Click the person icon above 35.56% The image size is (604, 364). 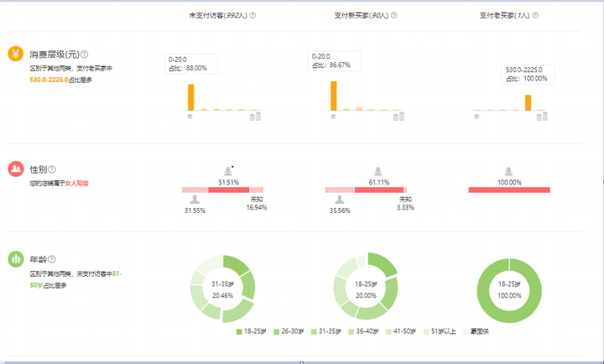(x=340, y=200)
